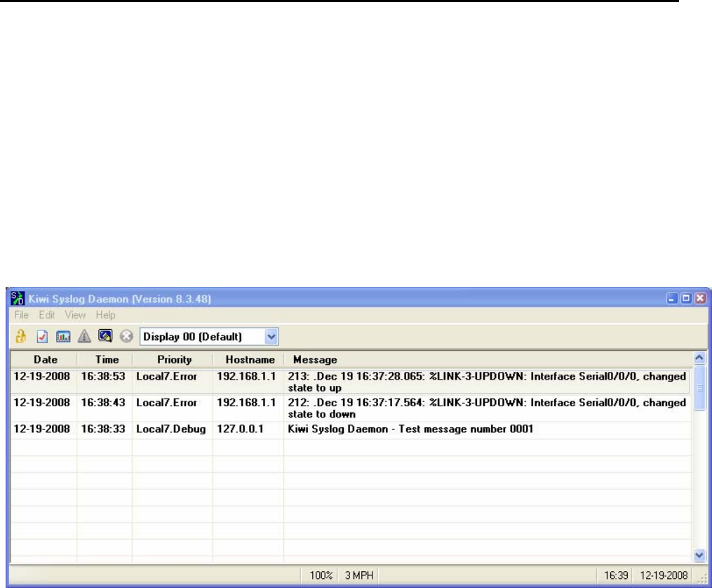712x588 pixels.
Task: Open the statistics chart icon
Action: pyautogui.click(x=63, y=337)
